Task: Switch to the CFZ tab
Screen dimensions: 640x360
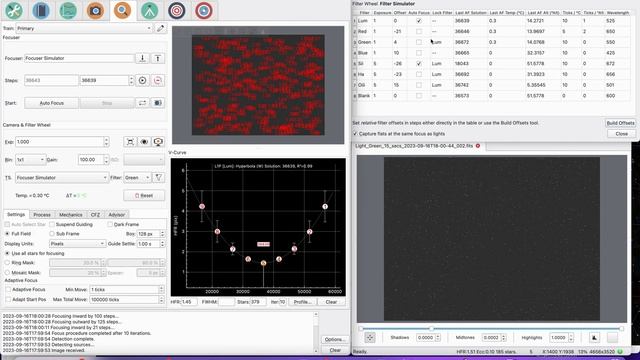Action: tap(95, 214)
